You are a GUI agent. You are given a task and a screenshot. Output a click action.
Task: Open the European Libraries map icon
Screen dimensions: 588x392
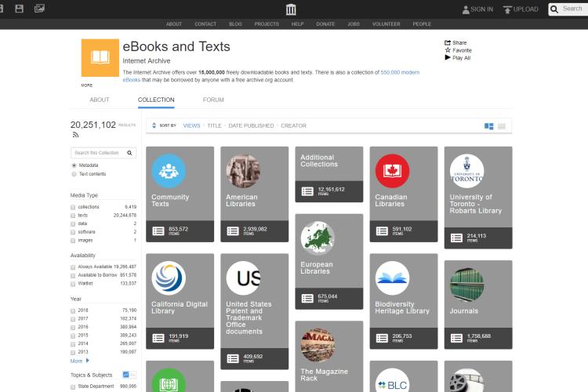[x=318, y=238]
